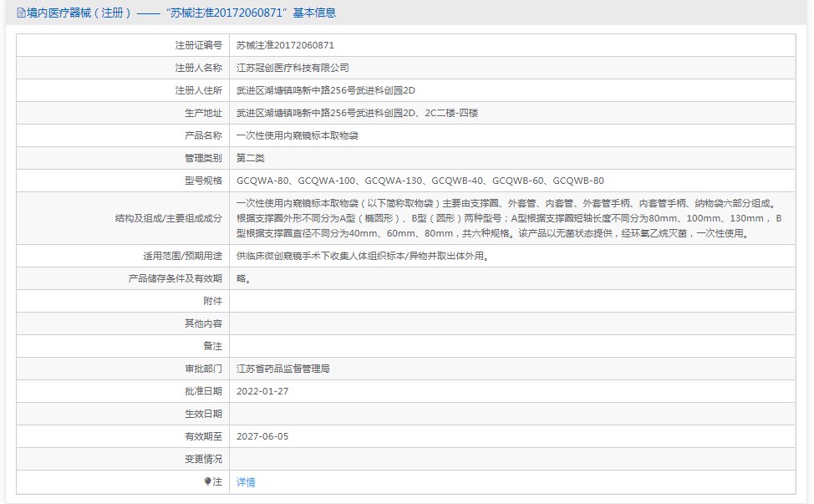Select registration number 苏械注准20172060871 value
Screen dimensions: 814x504
pyautogui.click(x=285, y=46)
